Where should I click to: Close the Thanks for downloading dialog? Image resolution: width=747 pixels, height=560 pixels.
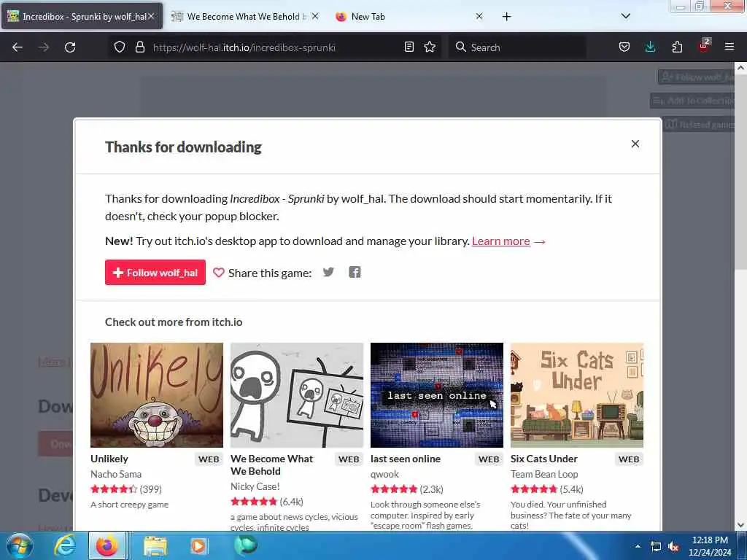pos(635,144)
